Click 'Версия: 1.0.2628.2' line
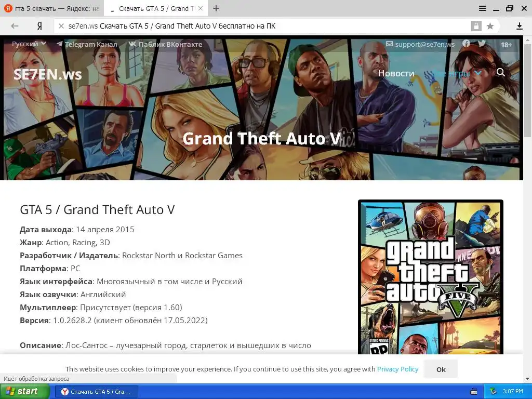 click(114, 320)
